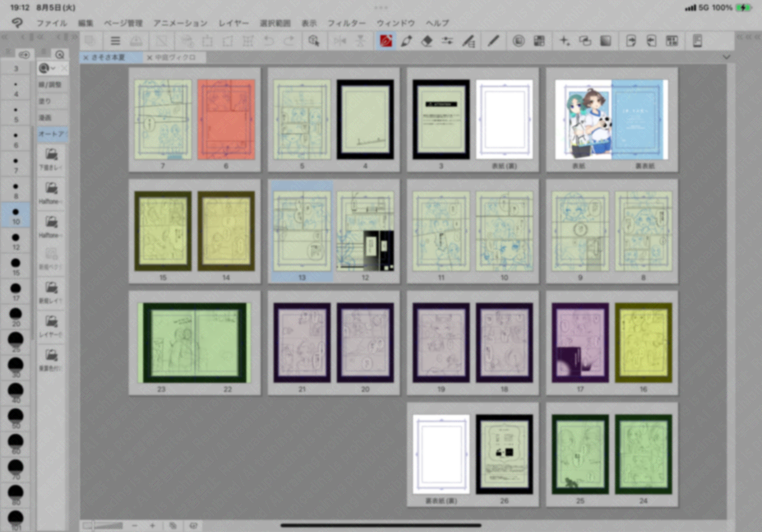Close the 中田ヴィクロ document tab
Image resolution: width=762 pixels, height=532 pixels.
pyautogui.click(x=149, y=58)
